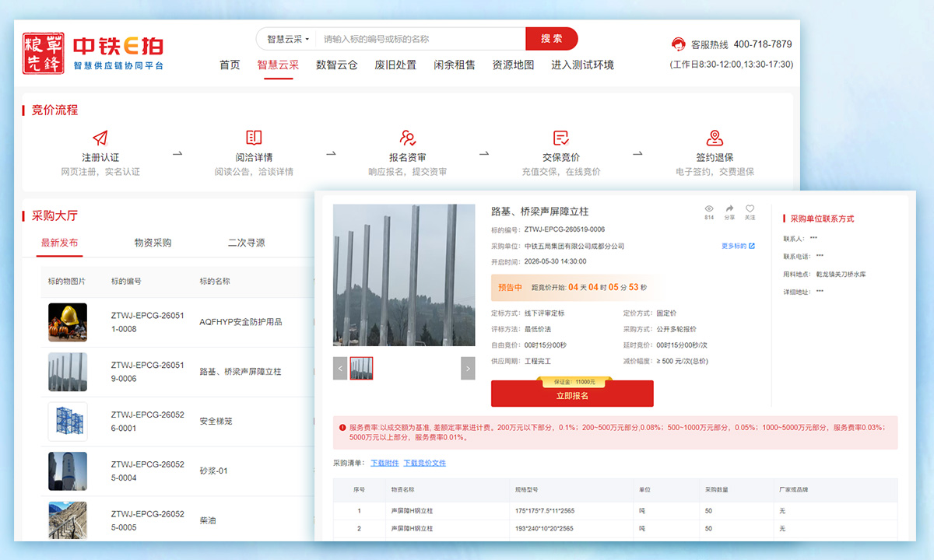Image resolution: width=934 pixels, height=560 pixels.
Task: Open the 智慧云采 search category dropdown
Action: pos(288,39)
